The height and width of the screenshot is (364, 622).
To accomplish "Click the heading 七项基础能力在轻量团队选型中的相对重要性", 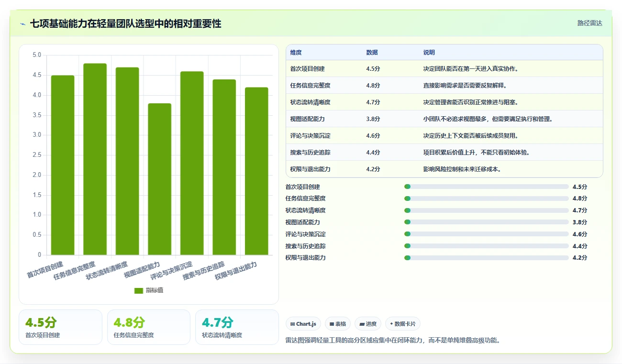I will pos(126,24).
